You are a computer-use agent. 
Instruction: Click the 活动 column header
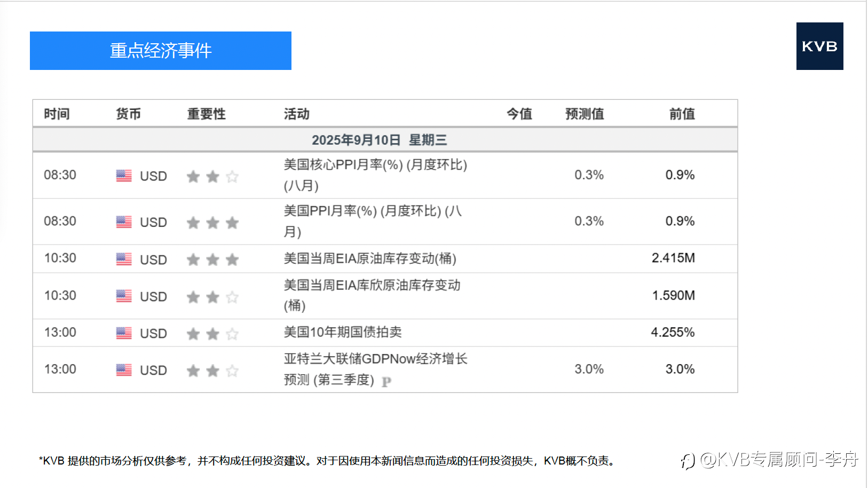click(297, 114)
